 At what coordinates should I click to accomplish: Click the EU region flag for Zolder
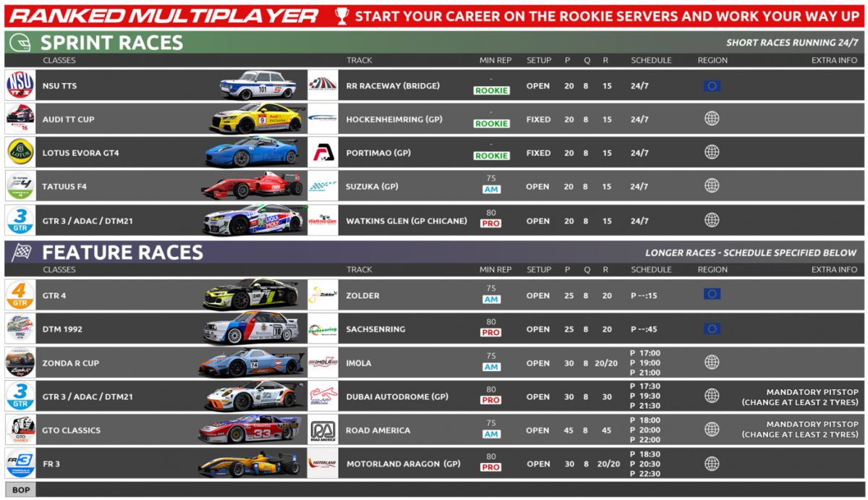click(x=712, y=295)
